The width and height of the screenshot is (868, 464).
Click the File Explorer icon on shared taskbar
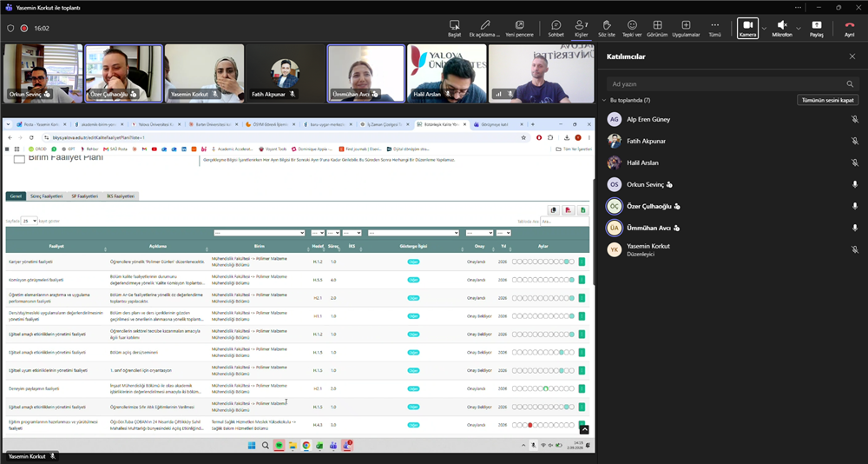pyautogui.click(x=293, y=445)
